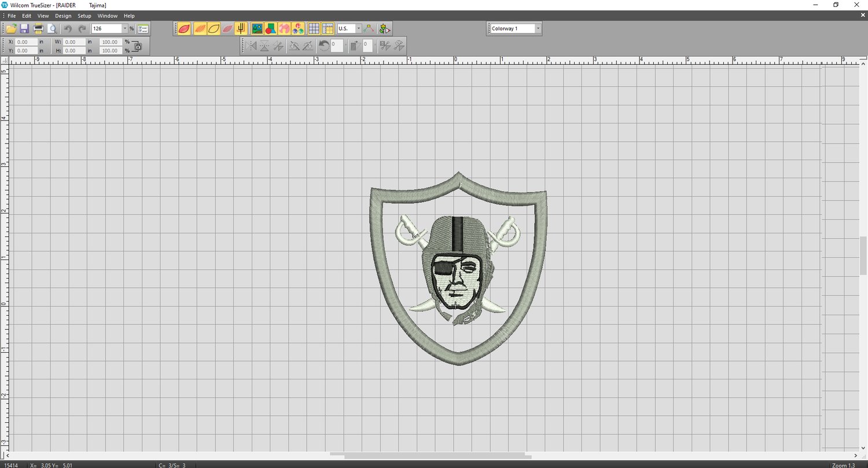Open the zoom percentage dropdown showing 126

(125, 28)
